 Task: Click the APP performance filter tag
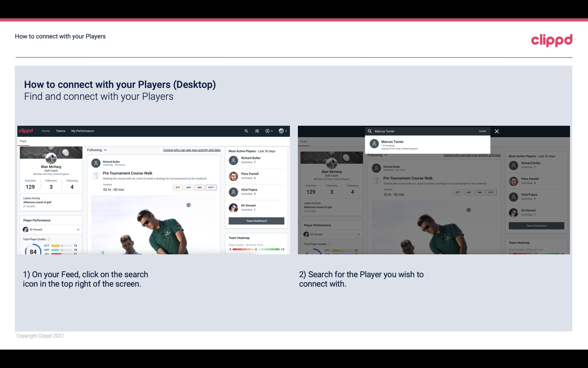click(x=188, y=187)
